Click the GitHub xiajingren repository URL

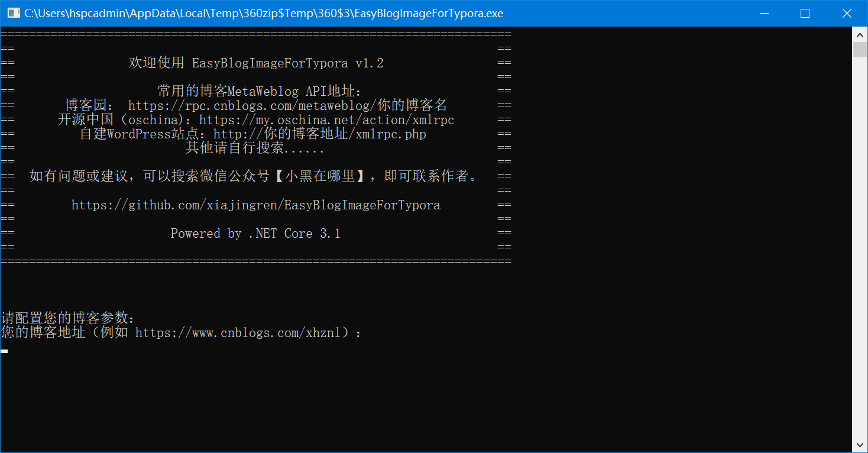[x=255, y=205]
